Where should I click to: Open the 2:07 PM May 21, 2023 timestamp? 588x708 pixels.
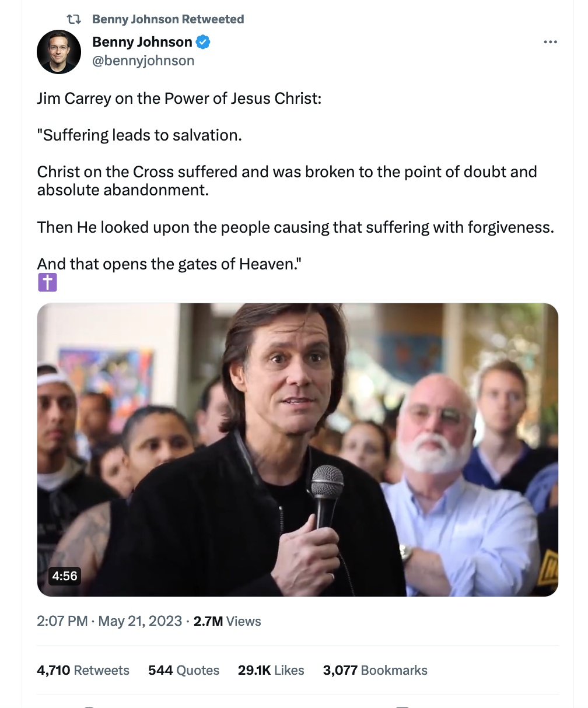pyautogui.click(x=110, y=621)
